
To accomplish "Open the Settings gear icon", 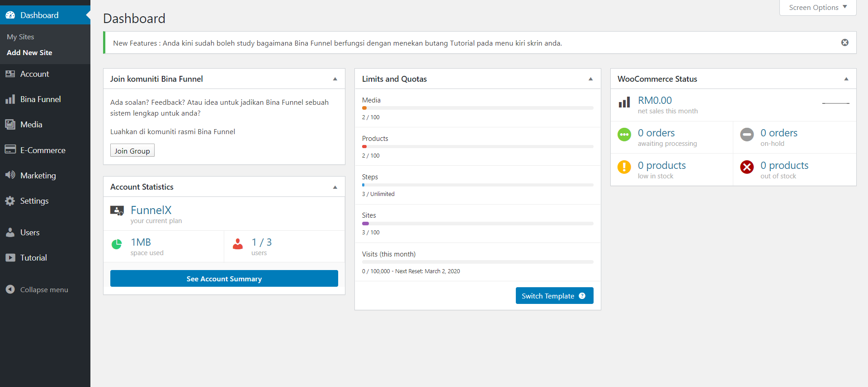I will tap(10, 201).
